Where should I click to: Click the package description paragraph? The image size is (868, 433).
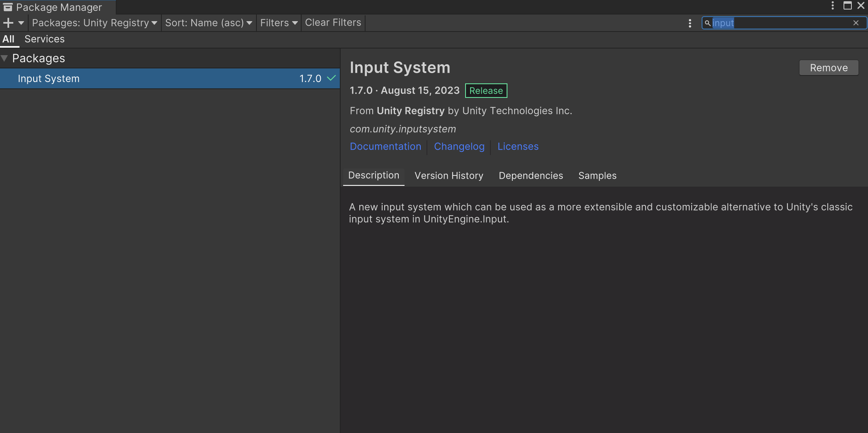600,213
